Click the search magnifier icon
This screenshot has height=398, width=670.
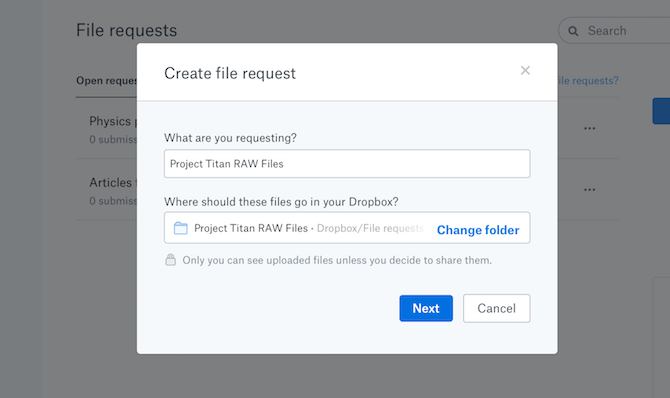click(573, 31)
